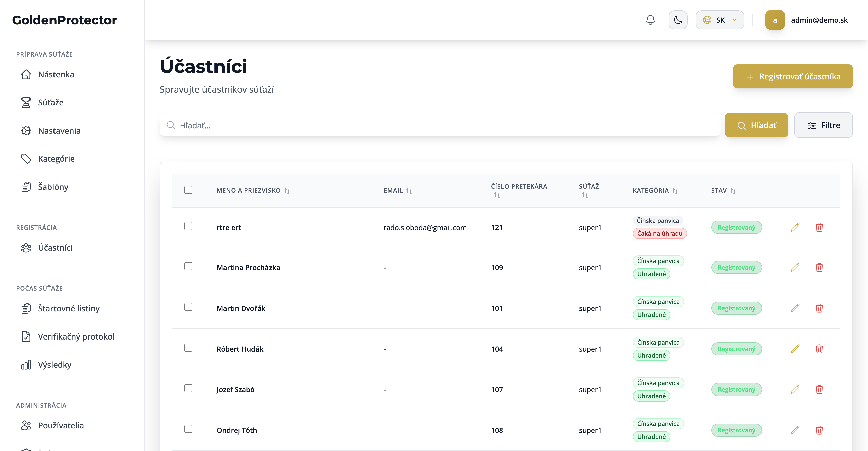Viewport: 868px width, 451px height.
Task: Tick the select-all header checkbox
Action: (188, 190)
